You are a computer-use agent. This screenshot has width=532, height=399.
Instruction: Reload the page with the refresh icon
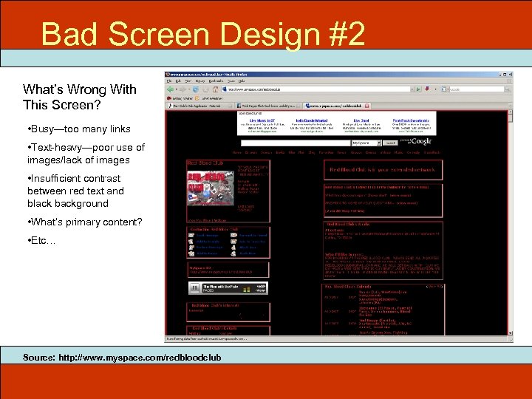[196, 89]
